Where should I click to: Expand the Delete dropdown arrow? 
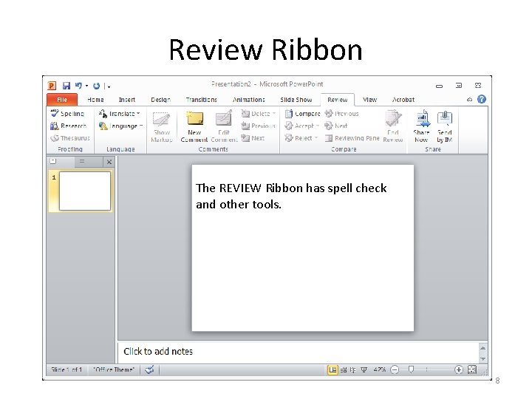coord(274,113)
